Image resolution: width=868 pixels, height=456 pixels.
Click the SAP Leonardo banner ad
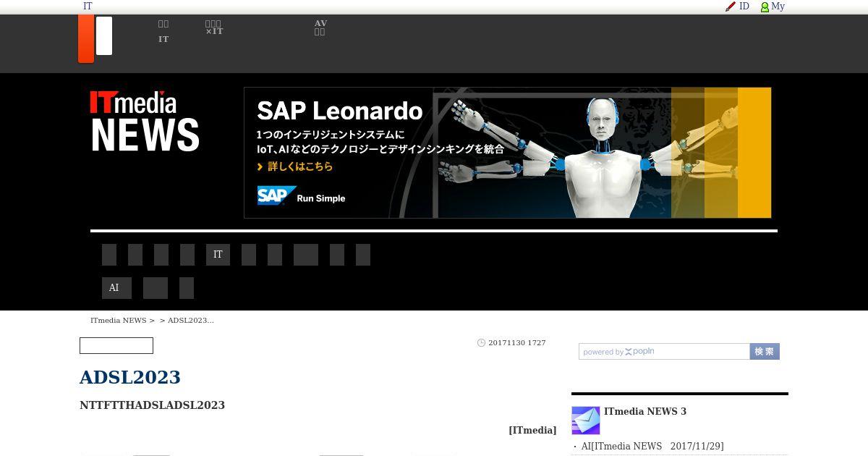tap(508, 153)
